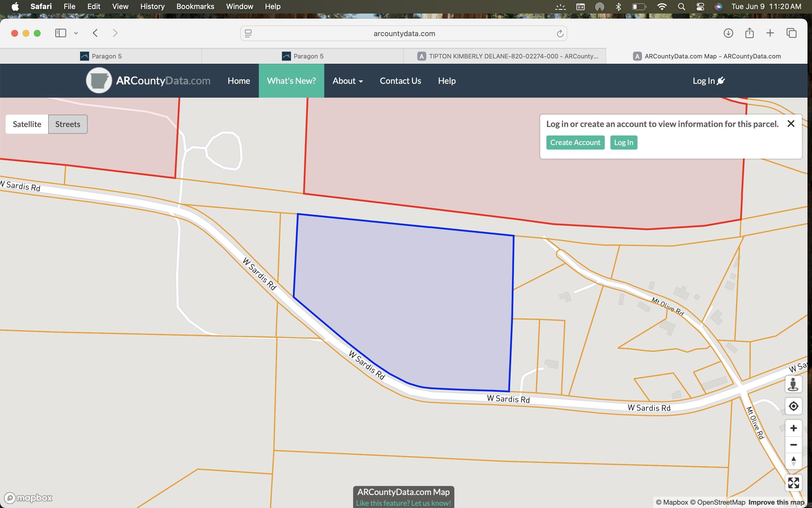
Task: Expand the About dropdown menu
Action: click(348, 81)
